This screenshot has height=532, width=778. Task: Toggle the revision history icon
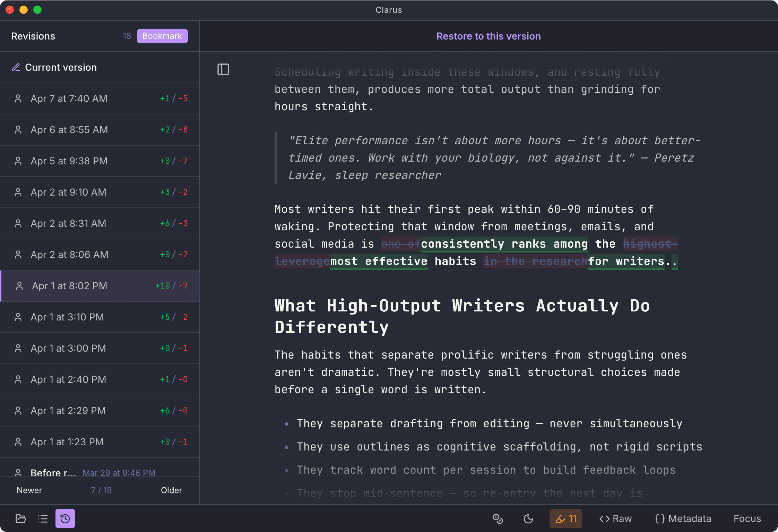(65, 518)
